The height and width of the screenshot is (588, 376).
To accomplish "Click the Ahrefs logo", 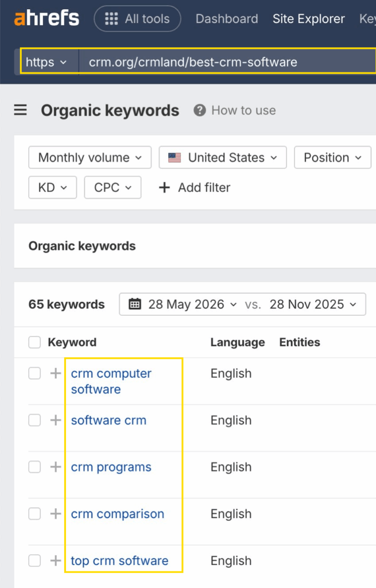I will click(x=46, y=18).
